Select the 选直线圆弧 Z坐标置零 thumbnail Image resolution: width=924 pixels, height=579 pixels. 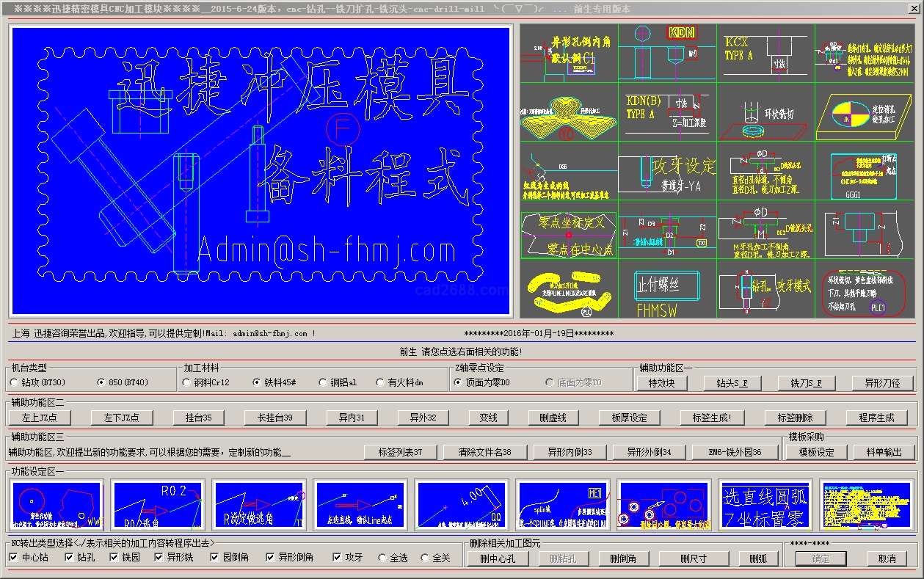pyautogui.click(x=765, y=505)
